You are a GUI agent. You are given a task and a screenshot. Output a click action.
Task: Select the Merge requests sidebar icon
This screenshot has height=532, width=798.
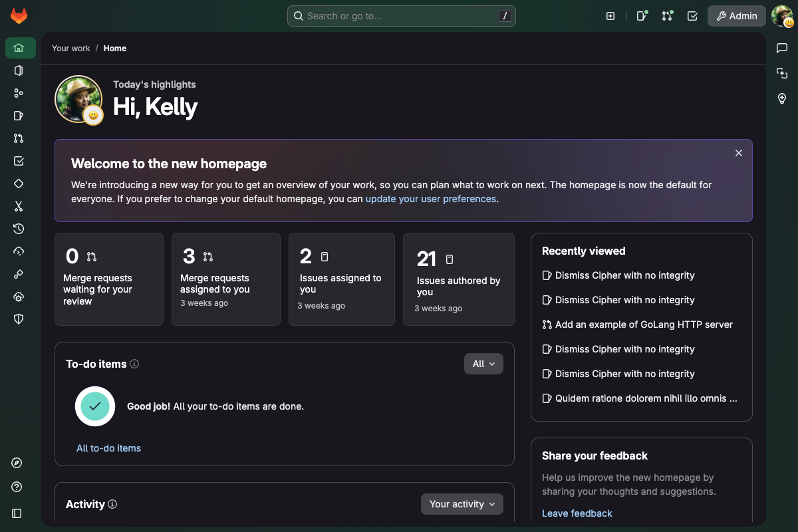click(19, 138)
